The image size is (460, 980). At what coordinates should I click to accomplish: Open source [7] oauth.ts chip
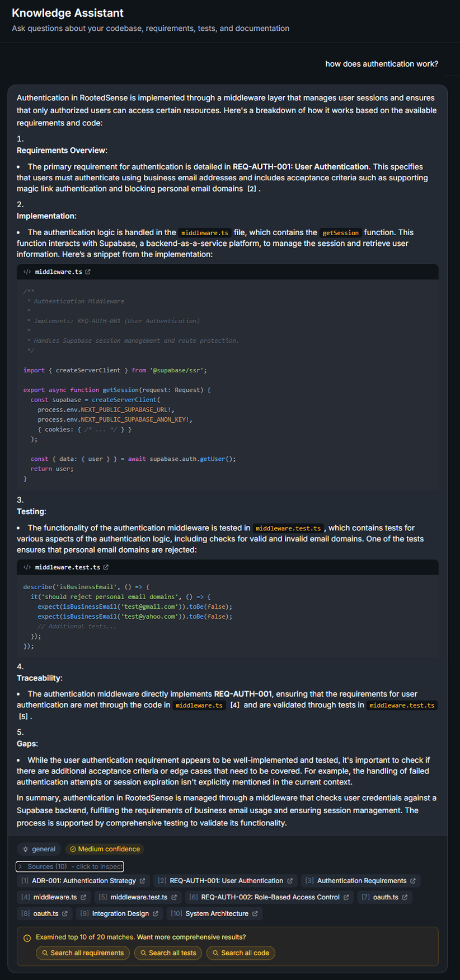click(x=386, y=897)
